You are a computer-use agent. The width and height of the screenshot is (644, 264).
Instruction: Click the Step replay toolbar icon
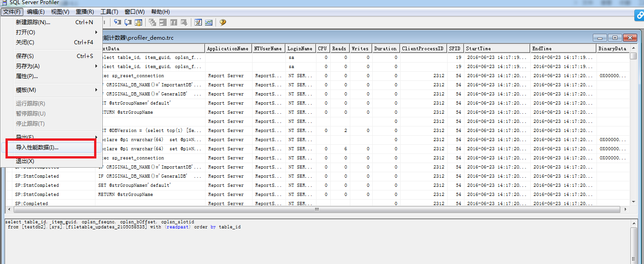117,22
